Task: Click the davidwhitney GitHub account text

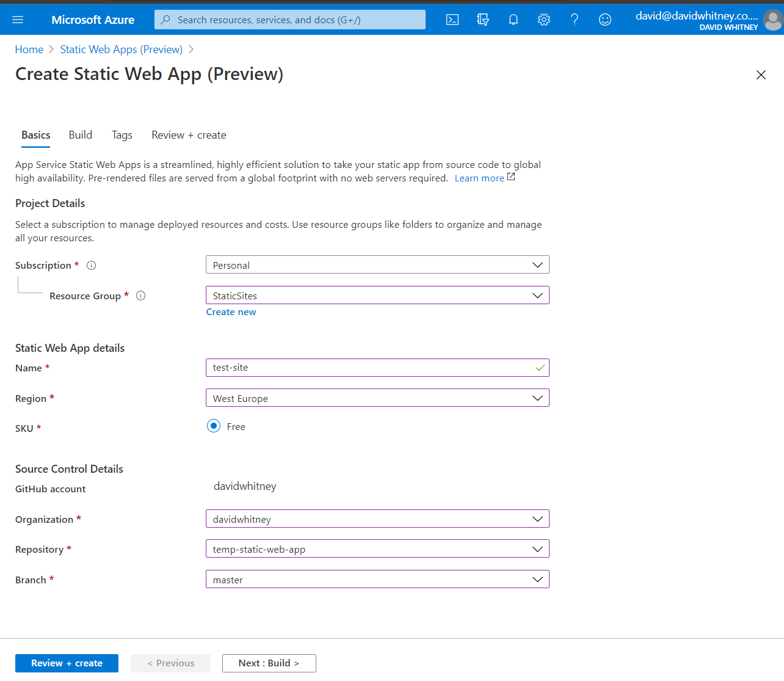Action: click(x=245, y=486)
